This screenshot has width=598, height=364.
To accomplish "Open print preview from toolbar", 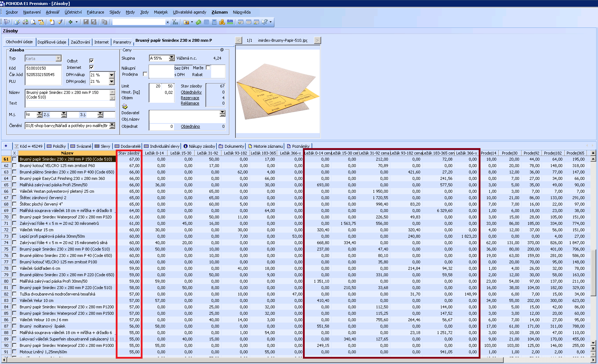I will coord(33,22).
